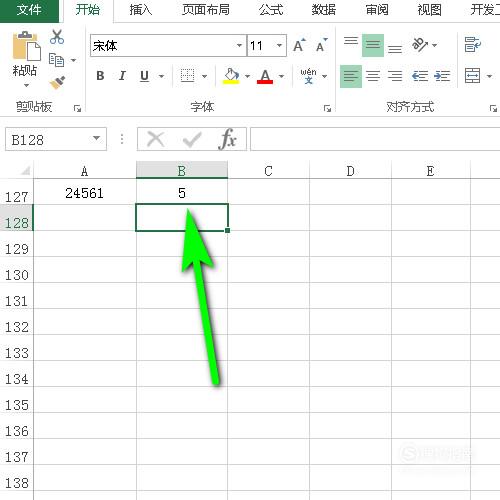Screen dimensions: 500x500
Task: Toggle Bold formatting
Action: (x=100, y=76)
